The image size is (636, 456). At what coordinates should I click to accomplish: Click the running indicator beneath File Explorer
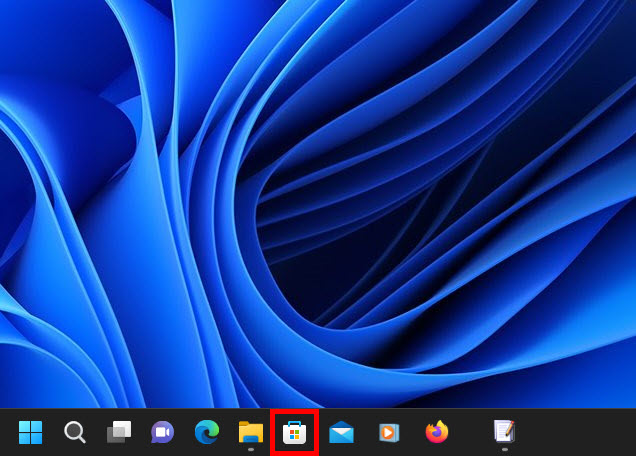[x=250, y=450]
